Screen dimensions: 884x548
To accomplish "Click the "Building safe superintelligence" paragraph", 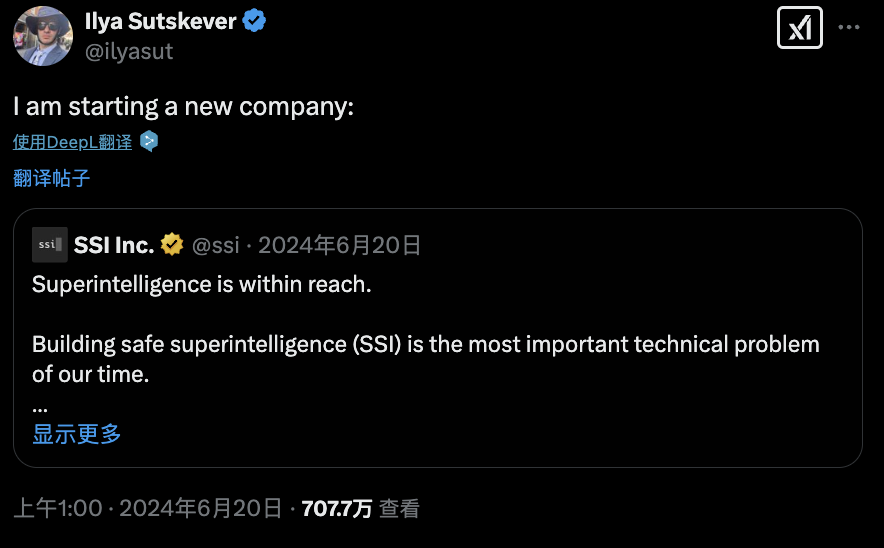I will click(426, 359).
